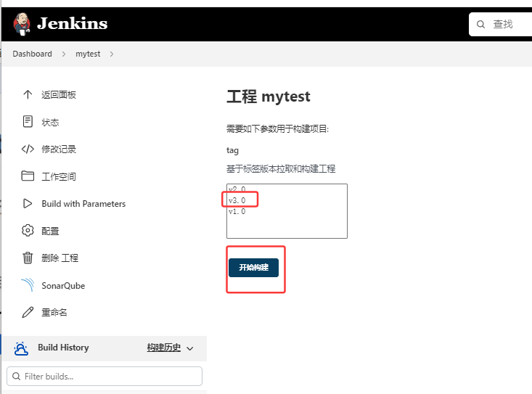Viewport: 532px width, 394px height.
Task: Click the magnifier icon in the search box
Action: pos(480,25)
